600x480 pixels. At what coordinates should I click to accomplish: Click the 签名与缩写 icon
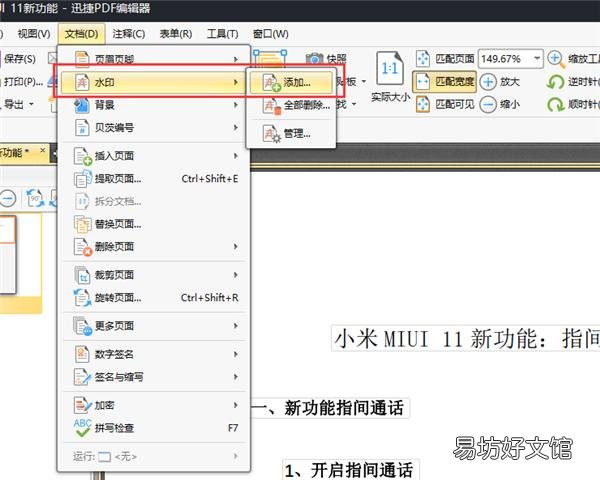coord(82,377)
